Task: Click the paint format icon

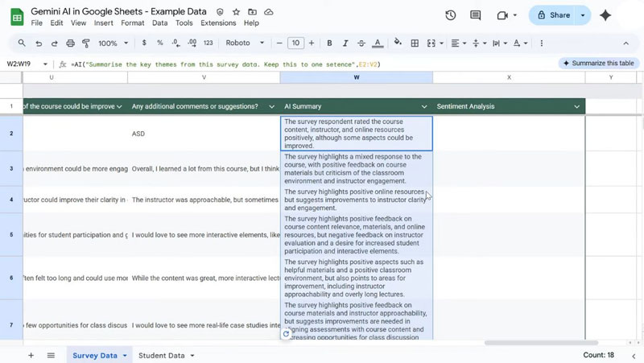Action: click(87, 43)
